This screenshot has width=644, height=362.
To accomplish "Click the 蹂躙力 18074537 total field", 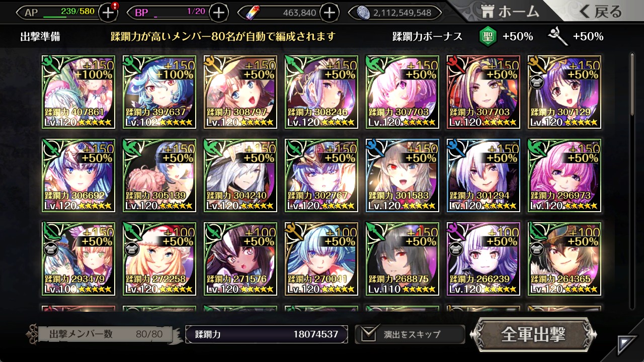I will coord(267,334).
